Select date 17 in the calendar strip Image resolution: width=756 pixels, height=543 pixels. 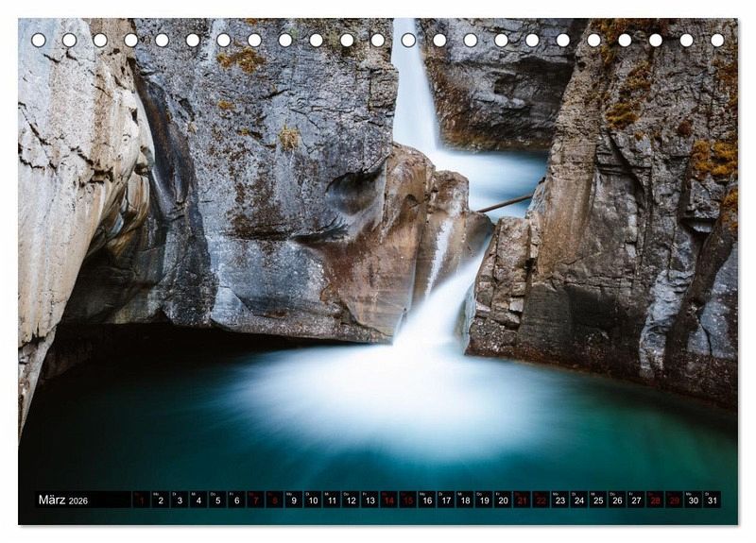coord(446,500)
